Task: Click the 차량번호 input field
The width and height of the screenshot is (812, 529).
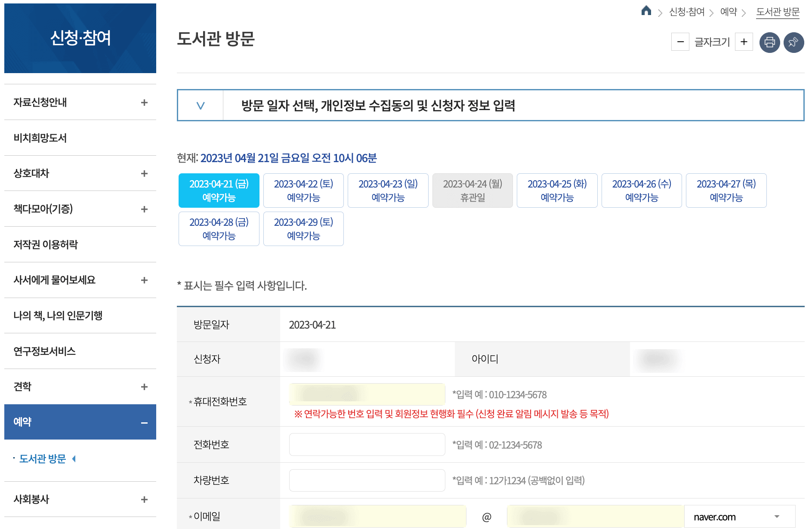Action: click(x=366, y=480)
